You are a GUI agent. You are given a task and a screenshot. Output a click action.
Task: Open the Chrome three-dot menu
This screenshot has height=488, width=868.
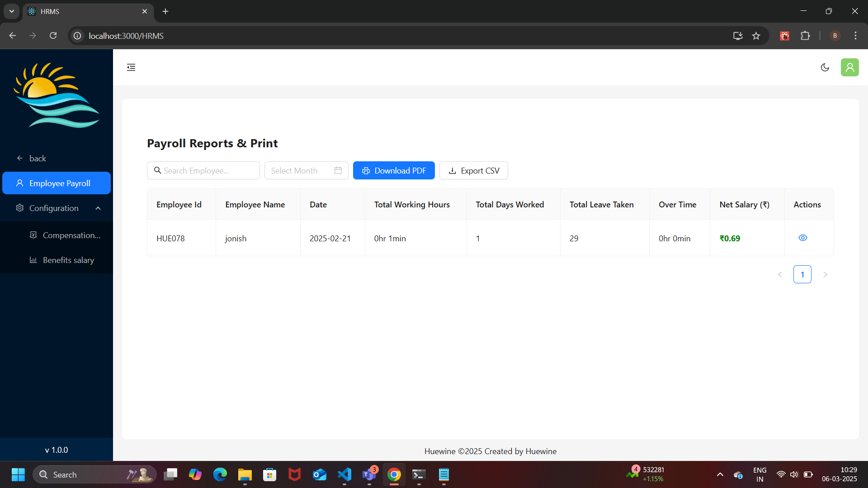(855, 36)
